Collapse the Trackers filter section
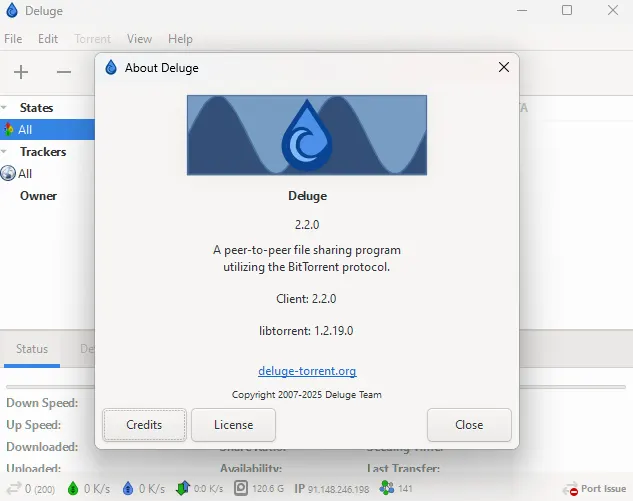The image size is (633, 501). [x=7, y=152]
